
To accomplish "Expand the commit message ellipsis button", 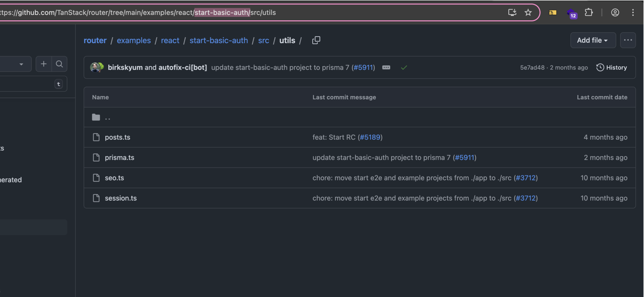I will click(386, 67).
